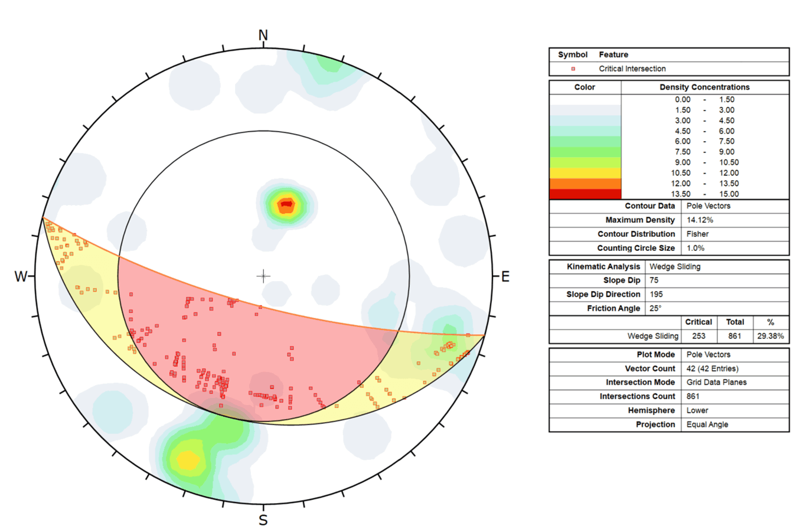The image size is (796, 532).
Task: Click the S compass label on stereonet
Action: (x=263, y=520)
